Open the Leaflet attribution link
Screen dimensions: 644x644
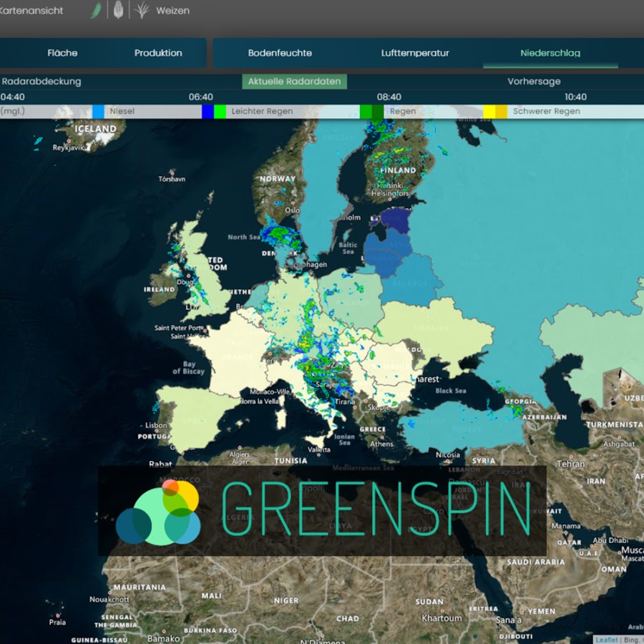click(606, 640)
